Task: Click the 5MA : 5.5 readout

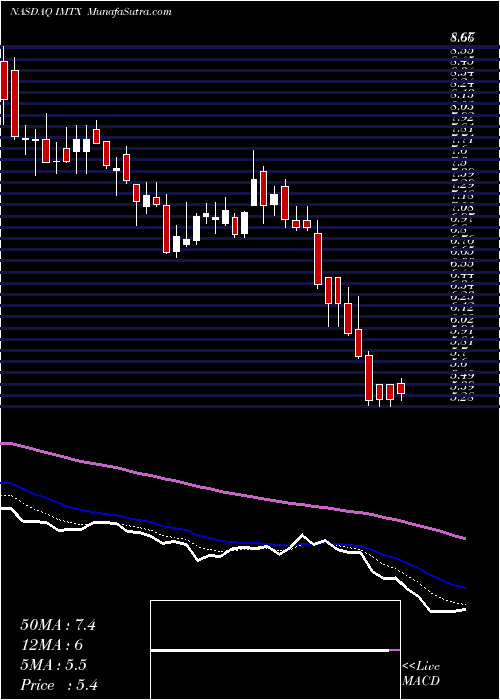Action: (x=53, y=665)
